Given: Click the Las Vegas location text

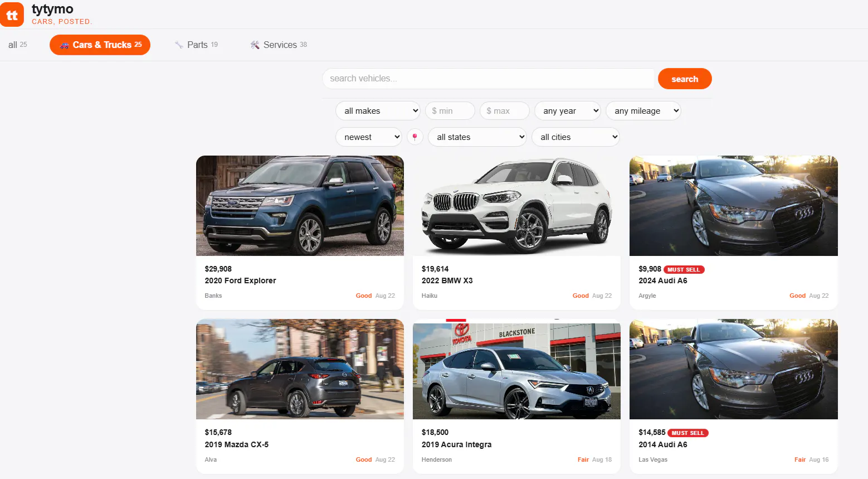Looking at the screenshot, I should 653,459.
